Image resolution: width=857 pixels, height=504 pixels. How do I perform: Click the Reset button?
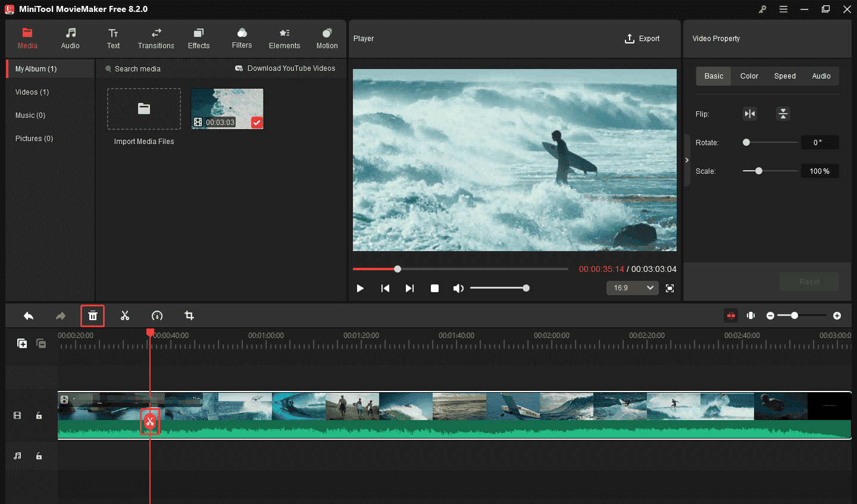coord(809,281)
